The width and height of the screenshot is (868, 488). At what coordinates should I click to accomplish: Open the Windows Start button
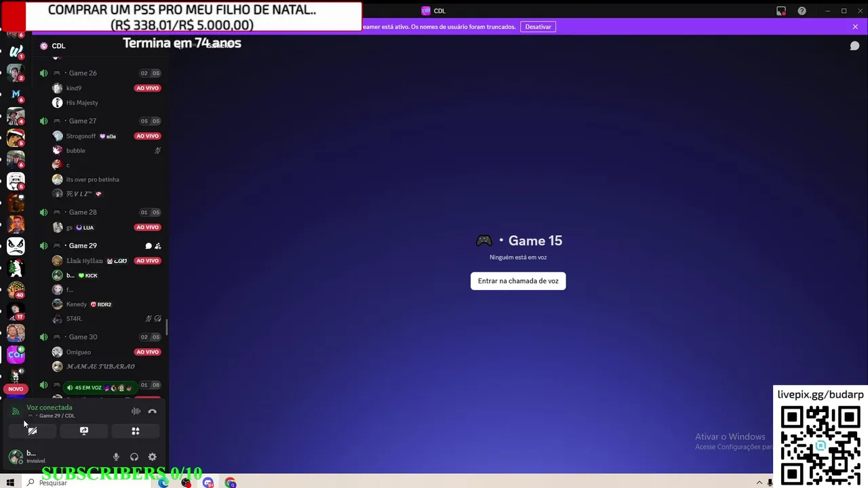10,483
